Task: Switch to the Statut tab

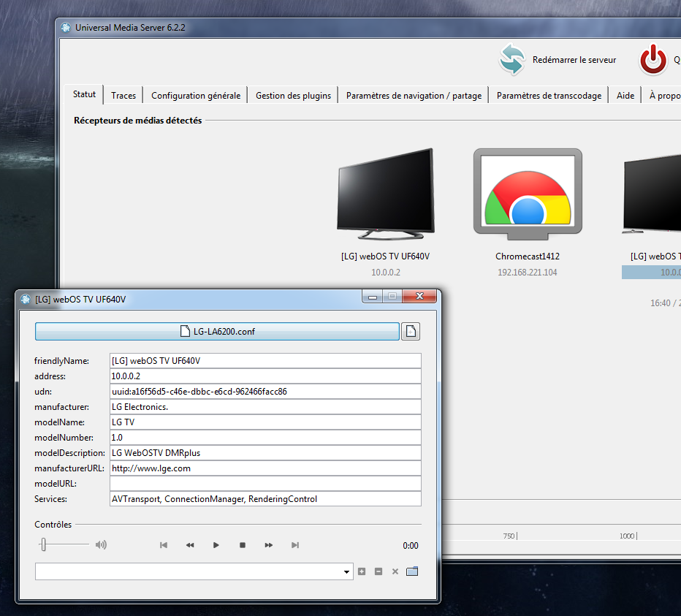Action: 84,94
